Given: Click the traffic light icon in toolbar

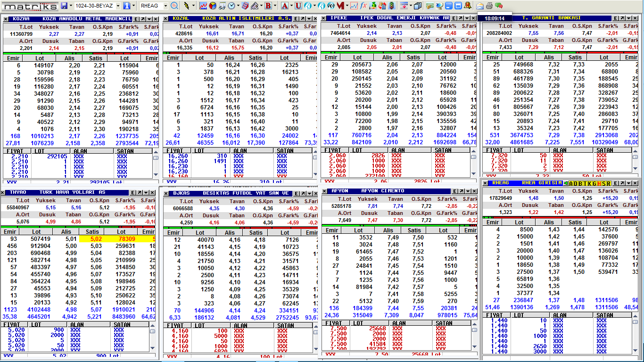Looking at the screenshot, I should [x=391, y=6].
